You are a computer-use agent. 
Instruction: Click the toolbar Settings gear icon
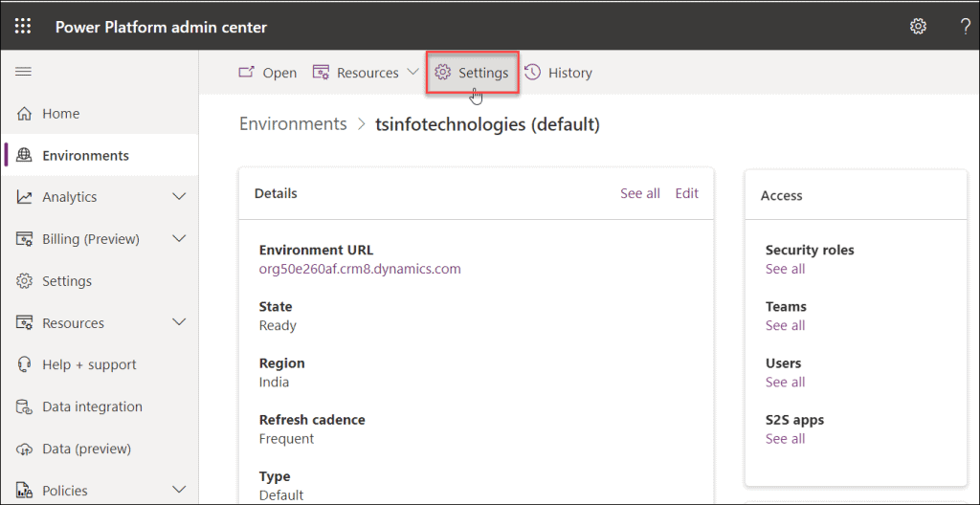point(442,73)
